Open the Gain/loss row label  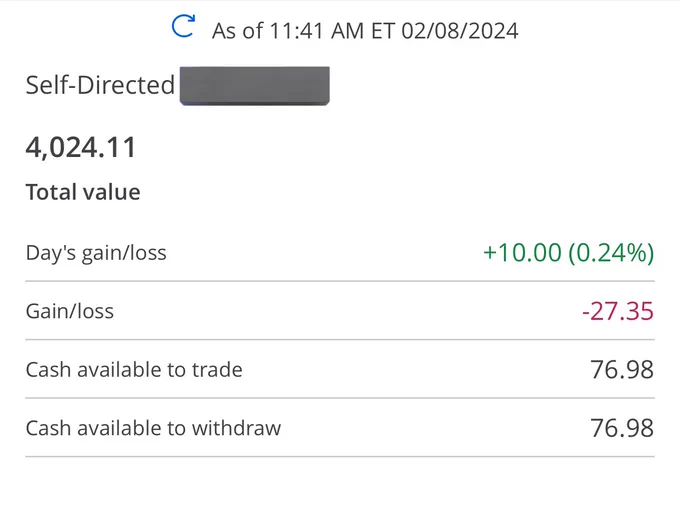[x=70, y=311]
